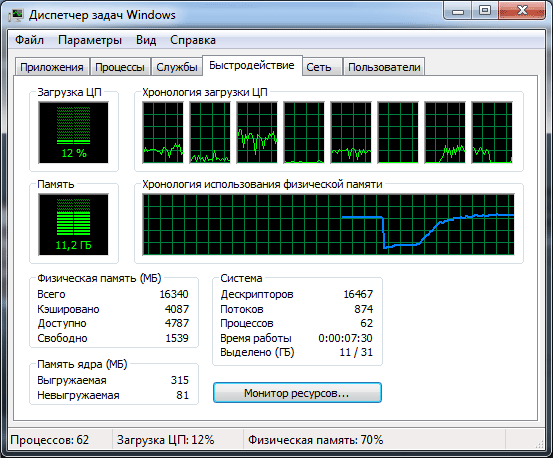
Task: Click the Свободно value 1539
Action: click(x=177, y=338)
